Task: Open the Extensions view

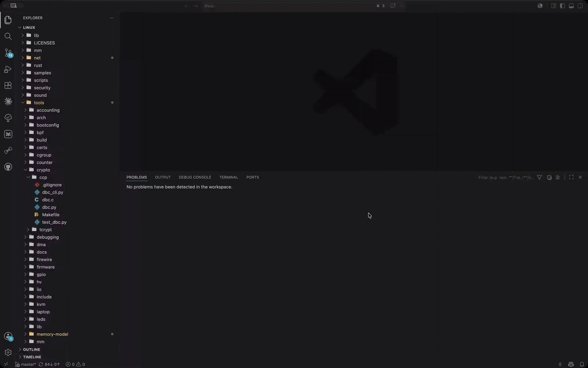Action: pyautogui.click(x=8, y=85)
